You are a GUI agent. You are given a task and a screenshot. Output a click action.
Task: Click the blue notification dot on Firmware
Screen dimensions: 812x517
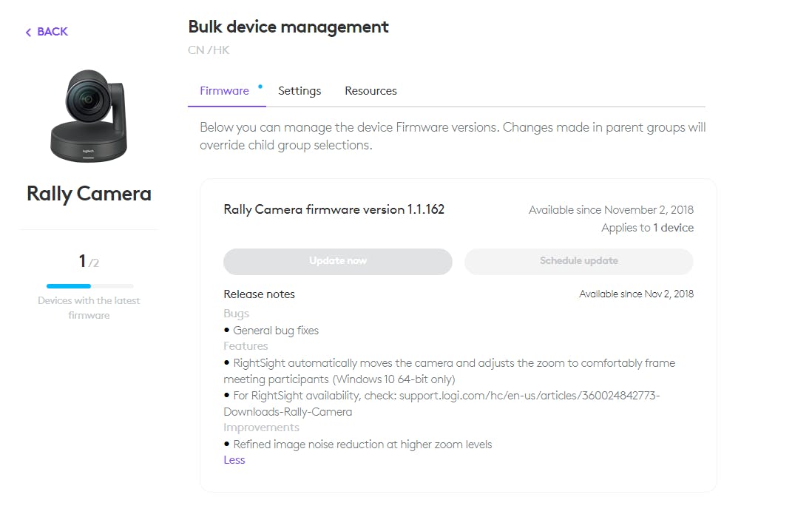260,87
